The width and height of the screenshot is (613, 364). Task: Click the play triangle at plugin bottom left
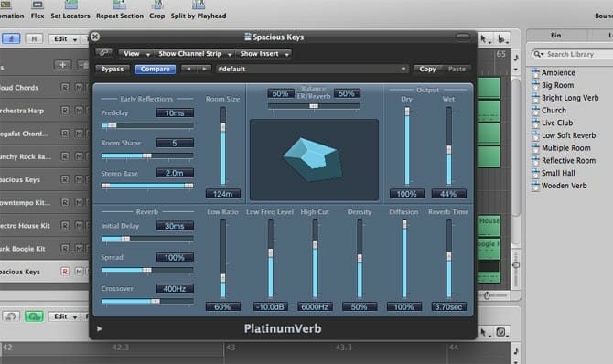[100, 329]
